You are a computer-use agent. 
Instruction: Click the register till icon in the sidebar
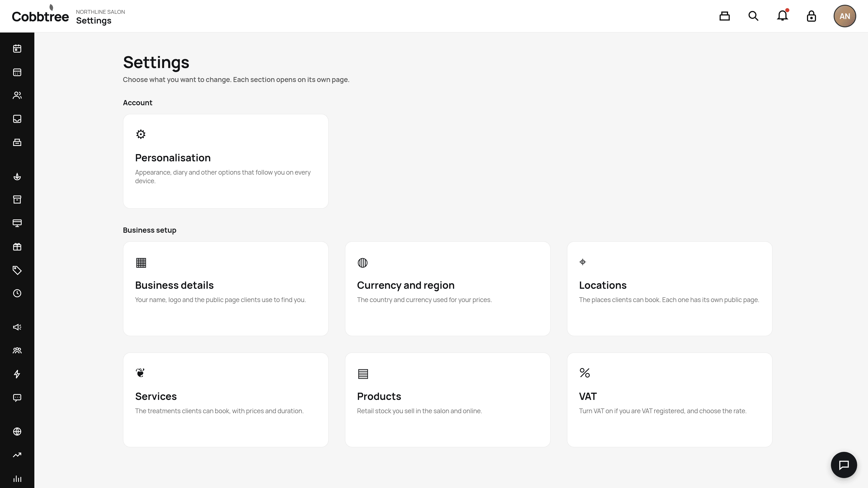click(17, 142)
